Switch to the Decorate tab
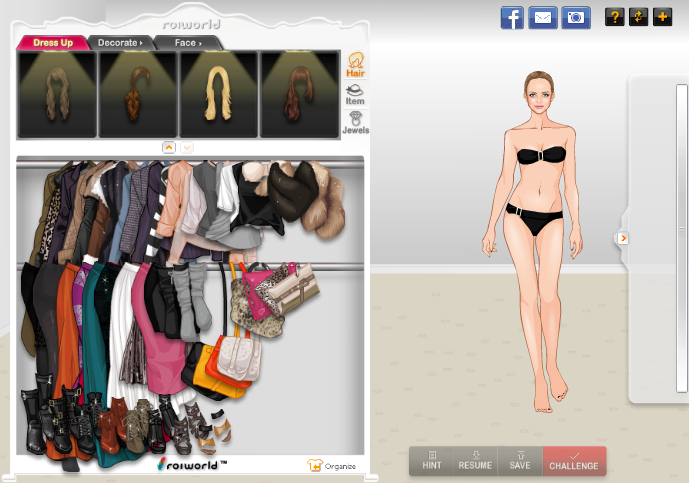 pos(120,43)
